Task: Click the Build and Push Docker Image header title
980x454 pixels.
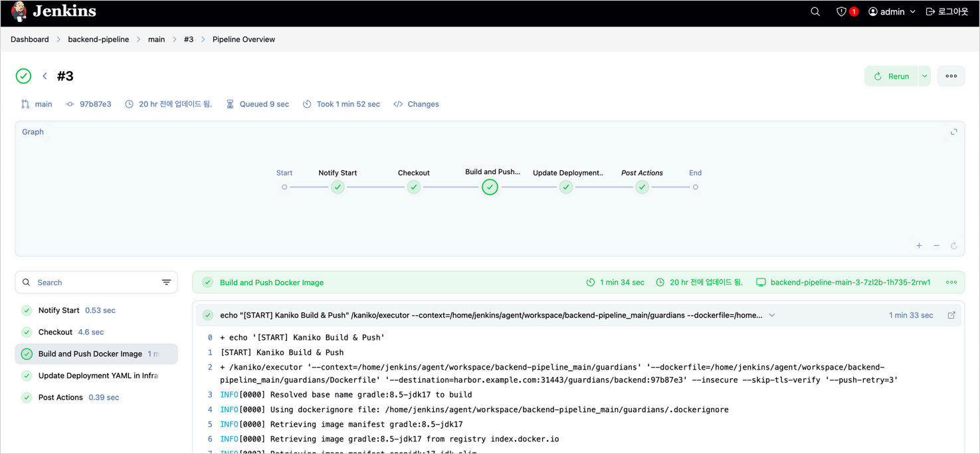Action: [272, 283]
